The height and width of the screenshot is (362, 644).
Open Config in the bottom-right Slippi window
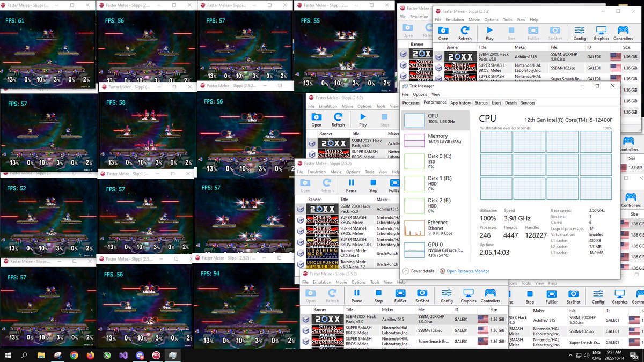click(598, 297)
